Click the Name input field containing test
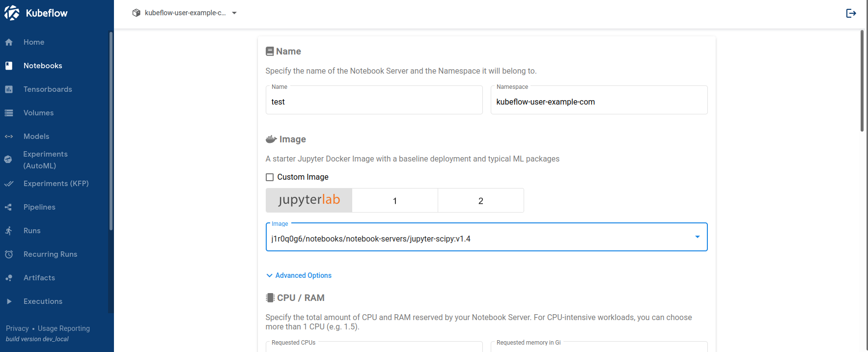Image resolution: width=868 pixels, height=352 pixels. click(374, 100)
